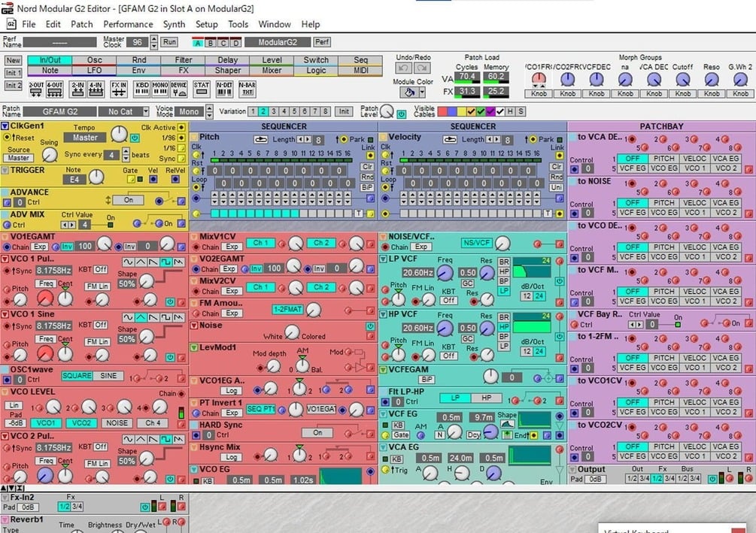Screen dimensions: 756x533
Task: Select triangle waveform on VCO 1 Sine module
Action: click(141, 317)
